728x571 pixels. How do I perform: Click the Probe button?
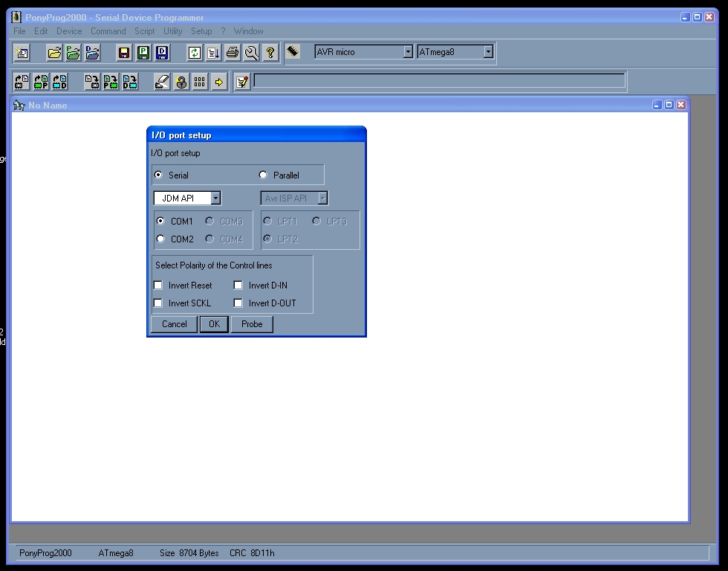[252, 324]
